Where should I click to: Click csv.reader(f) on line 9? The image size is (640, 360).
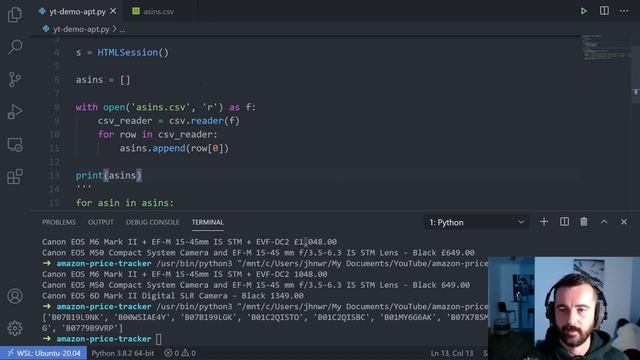pos(204,121)
